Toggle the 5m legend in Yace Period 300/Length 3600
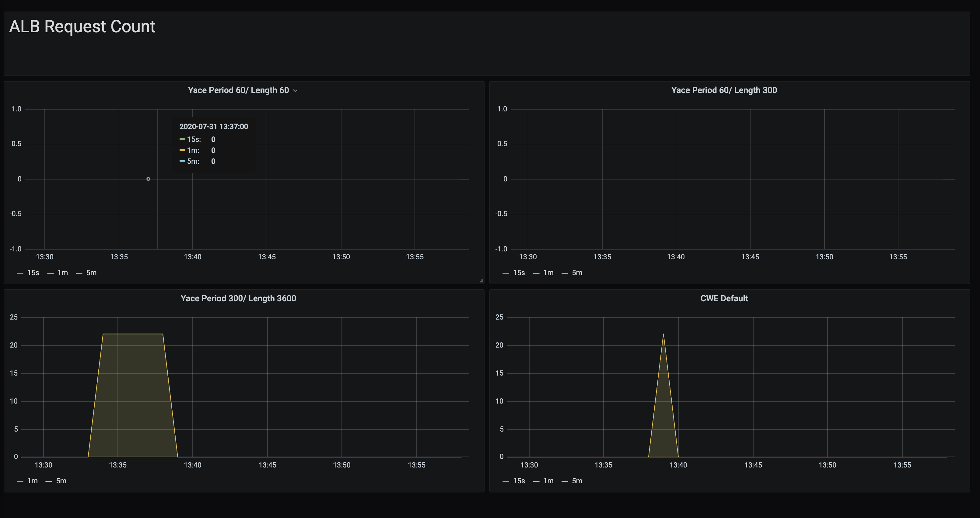 pyautogui.click(x=61, y=481)
